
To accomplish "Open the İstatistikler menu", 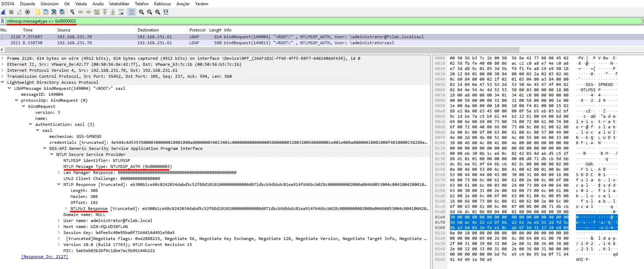I will click(119, 4).
